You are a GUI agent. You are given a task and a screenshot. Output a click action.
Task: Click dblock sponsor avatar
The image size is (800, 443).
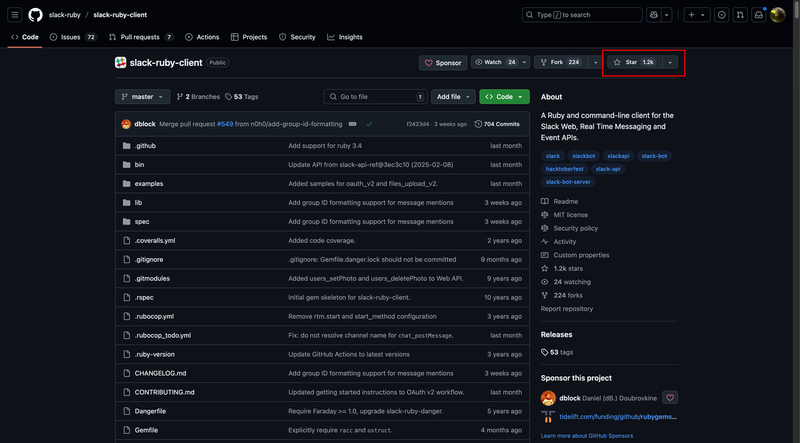coord(548,398)
